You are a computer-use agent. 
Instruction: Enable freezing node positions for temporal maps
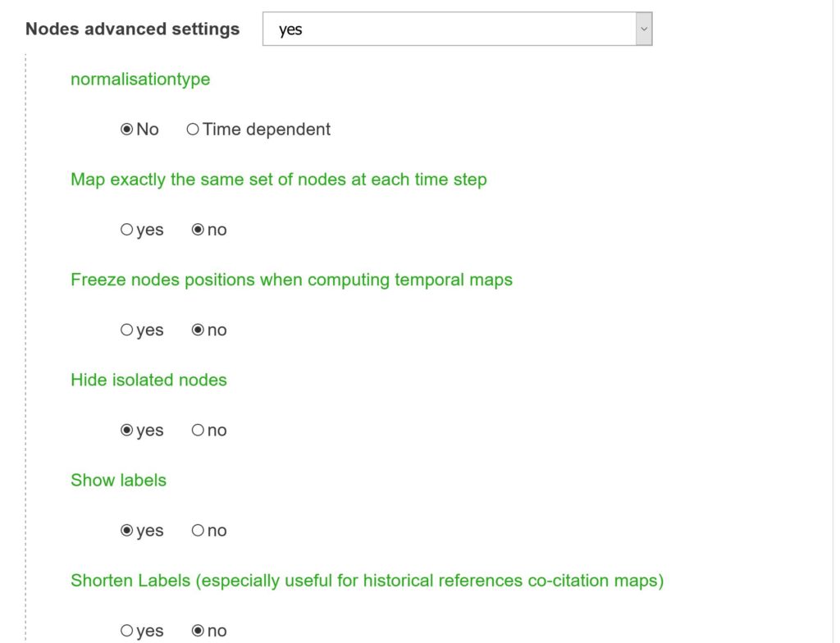click(127, 330)
